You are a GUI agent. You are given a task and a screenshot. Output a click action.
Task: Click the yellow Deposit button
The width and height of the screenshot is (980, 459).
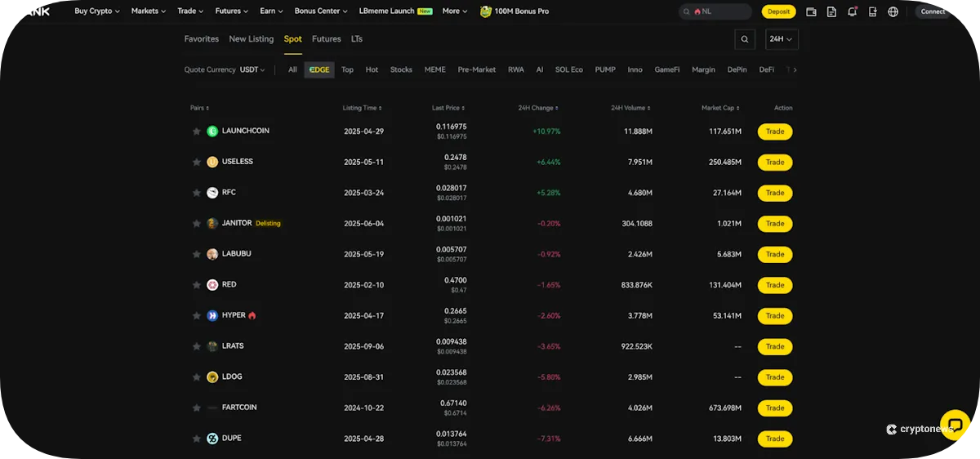778,12
